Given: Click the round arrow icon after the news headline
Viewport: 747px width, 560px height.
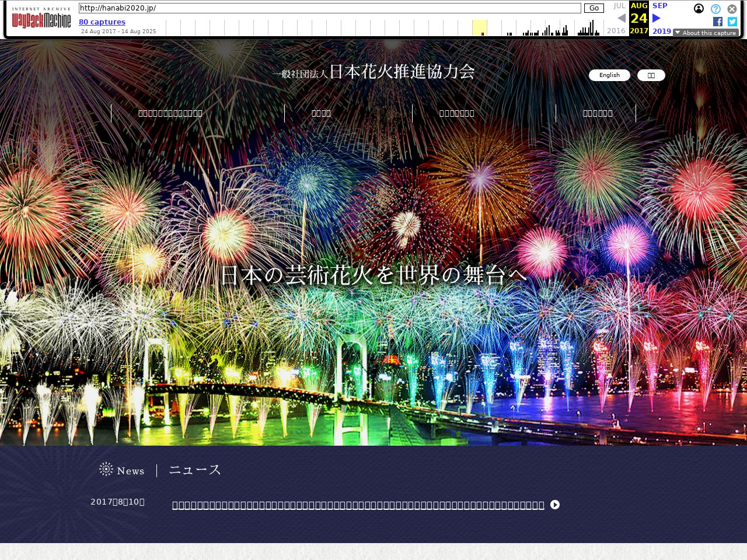Looking at the screenshot, I should pos(555,505).
